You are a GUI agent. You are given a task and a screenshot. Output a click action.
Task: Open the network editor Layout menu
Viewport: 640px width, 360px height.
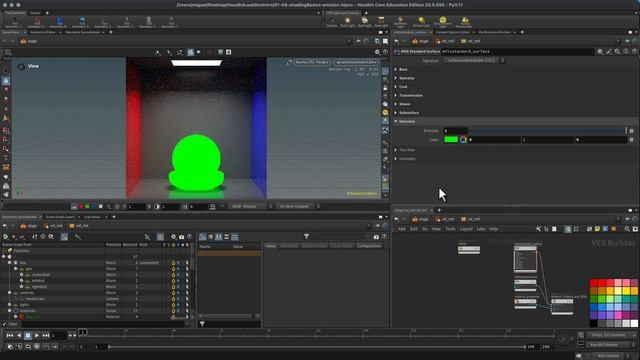tap(466, 229)
